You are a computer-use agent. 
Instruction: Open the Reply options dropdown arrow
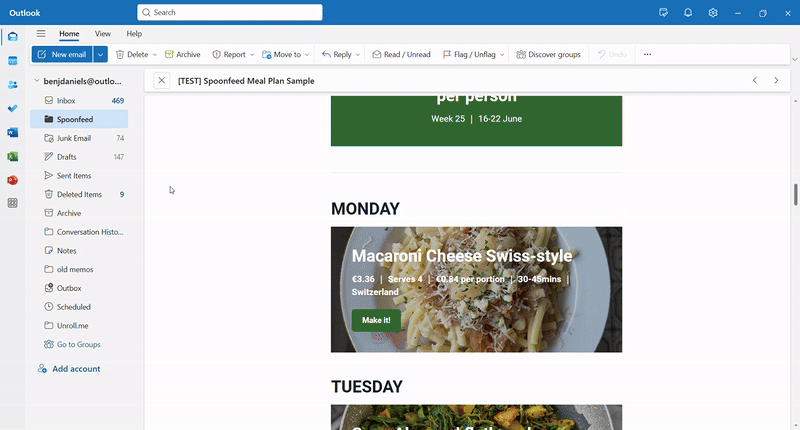tap(358, 55)
